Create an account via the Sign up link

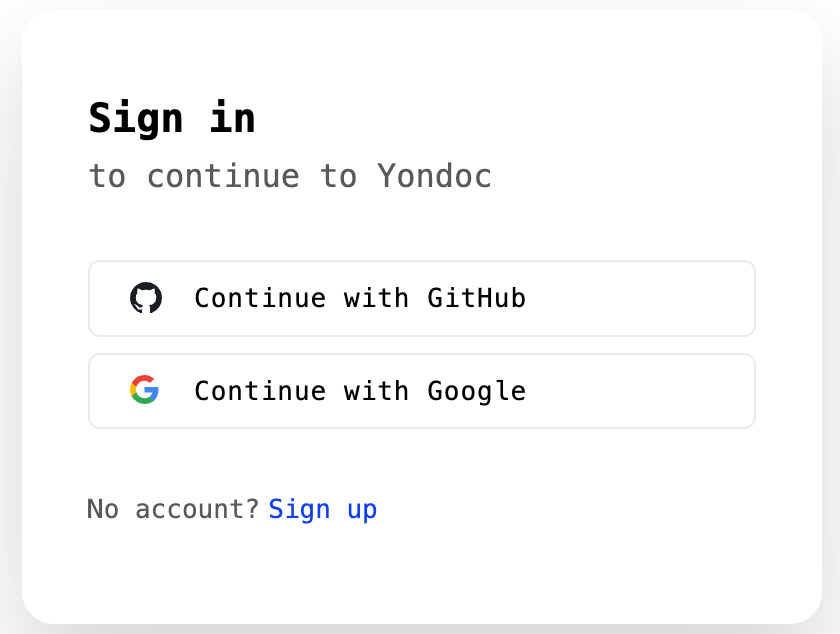pos(322,509)
